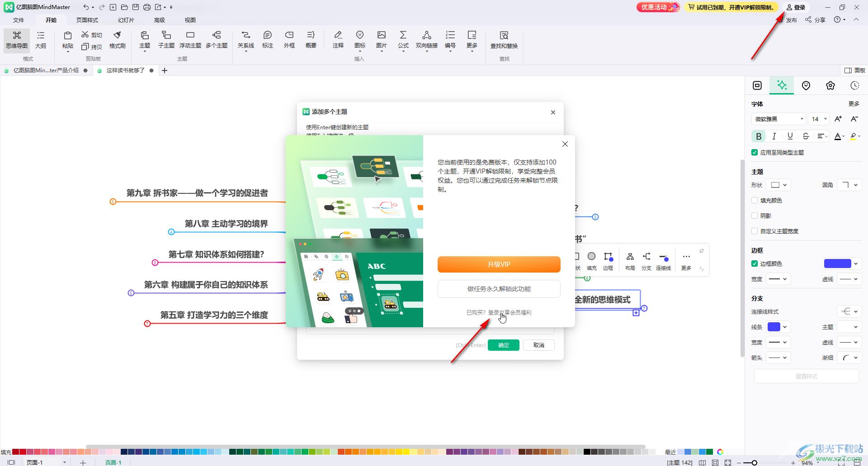Open the 文件 menu
This screenshot has width=868, height=466.
pos(19,20)
